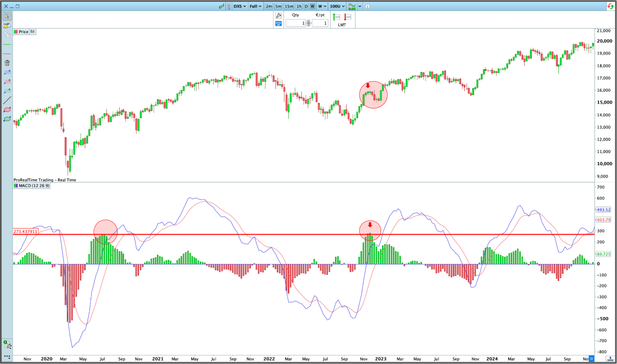Click the trash can delete icon

pos(7,63)
